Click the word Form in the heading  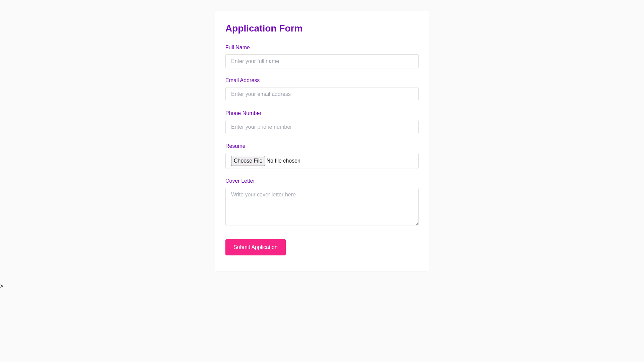pyautogui.click(x=291, y=28)
